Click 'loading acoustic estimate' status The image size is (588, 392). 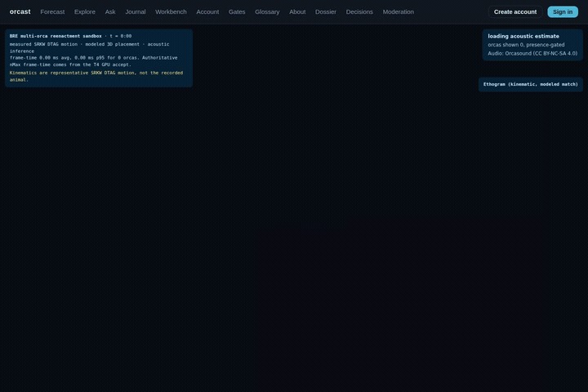523,36
